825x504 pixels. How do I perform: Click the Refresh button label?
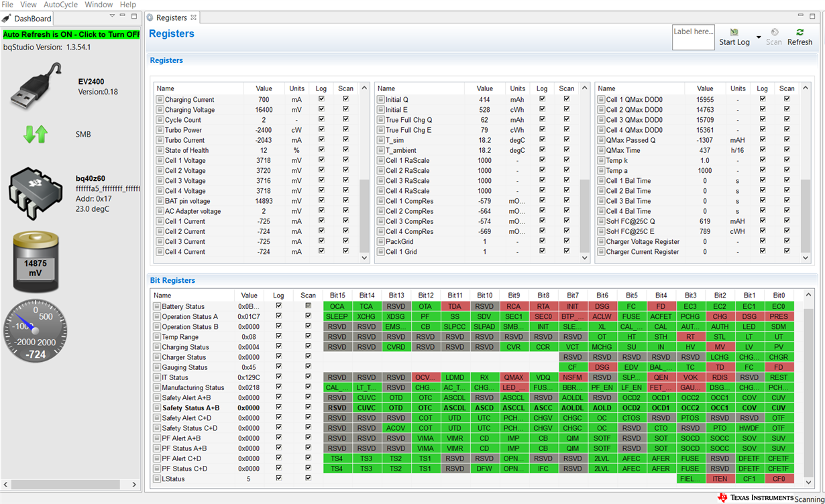click(800, 42)
